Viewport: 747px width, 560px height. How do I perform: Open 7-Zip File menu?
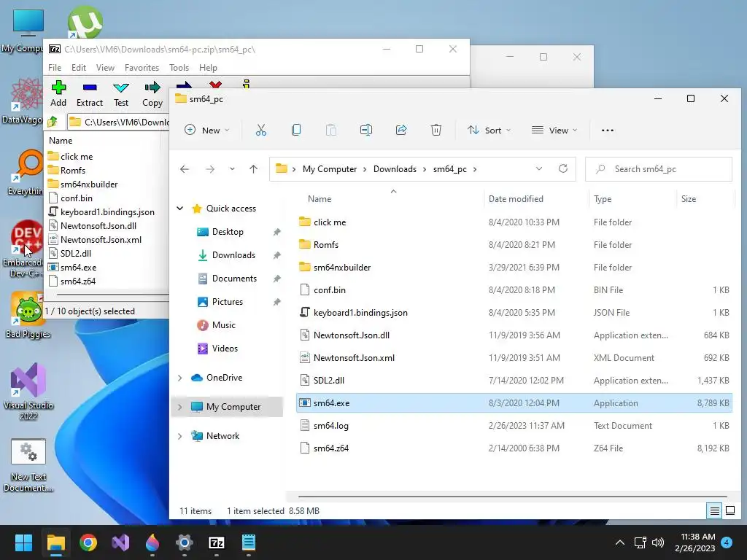pos(55,68)
